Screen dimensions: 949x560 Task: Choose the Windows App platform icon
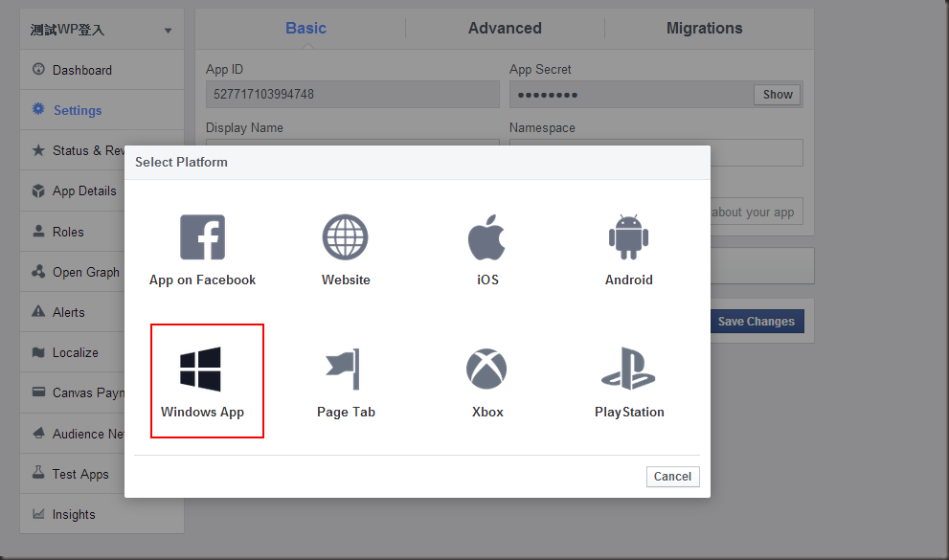tap(200, 369)
